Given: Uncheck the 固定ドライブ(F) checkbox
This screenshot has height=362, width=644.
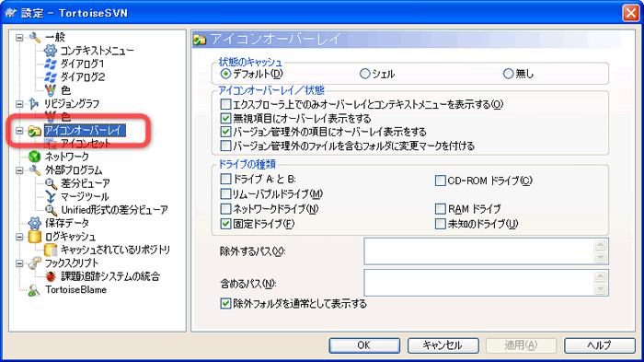Looking at the screenshot, I should [225, 224].
